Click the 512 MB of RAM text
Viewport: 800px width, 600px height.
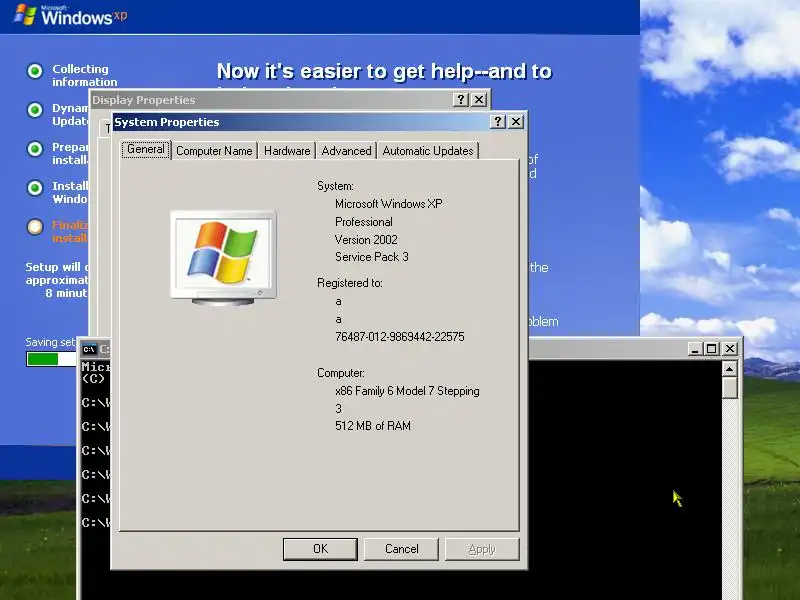tap(372, 426)
